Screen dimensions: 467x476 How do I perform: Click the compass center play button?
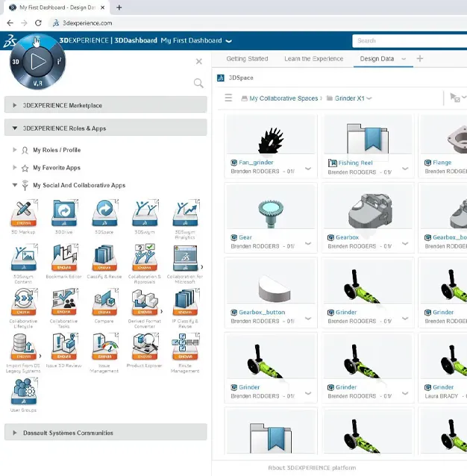point(37,62)
